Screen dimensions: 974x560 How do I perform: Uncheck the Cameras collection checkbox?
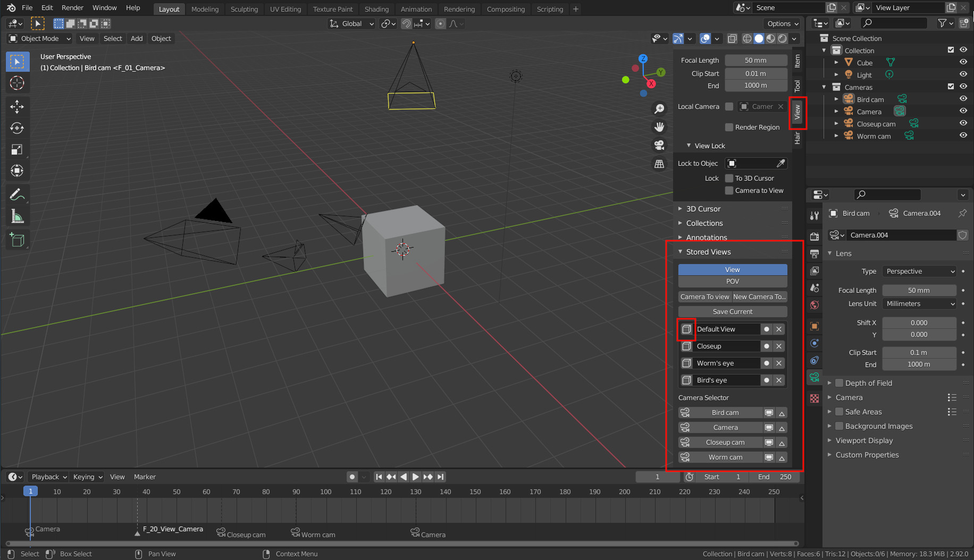(x=951, y=87)
